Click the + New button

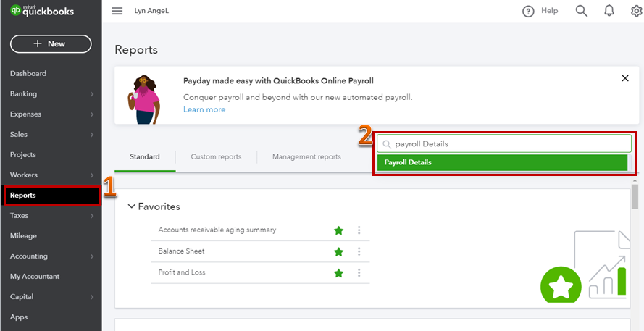click(x=51, y=44)
